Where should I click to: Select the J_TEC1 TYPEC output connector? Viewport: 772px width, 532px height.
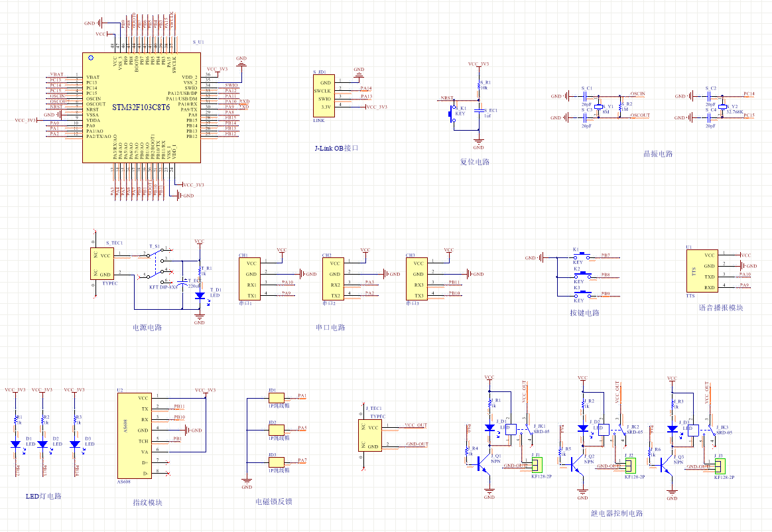pos(370,435)
